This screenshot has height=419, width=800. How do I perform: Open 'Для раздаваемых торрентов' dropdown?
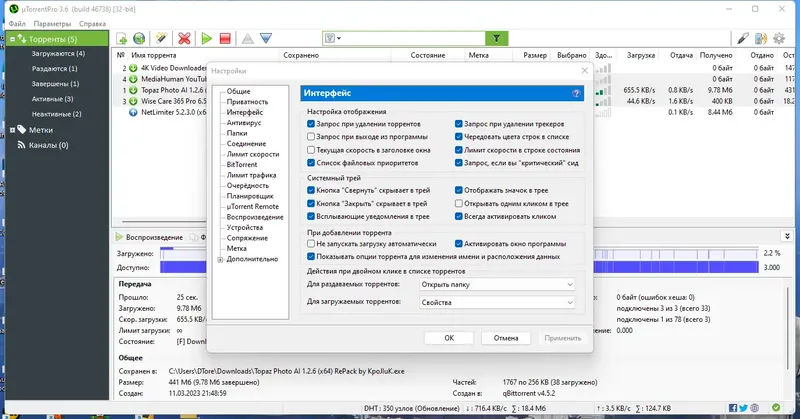pos(497,285)
